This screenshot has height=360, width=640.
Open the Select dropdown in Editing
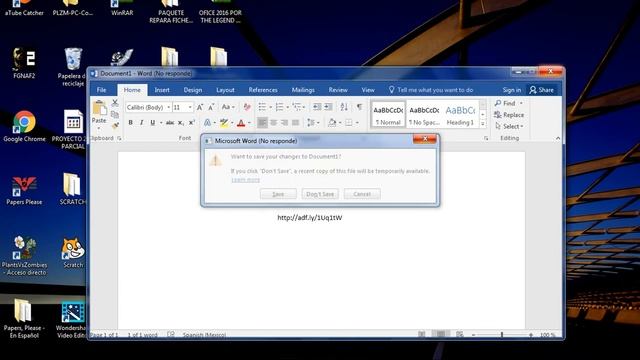point(509,127)
